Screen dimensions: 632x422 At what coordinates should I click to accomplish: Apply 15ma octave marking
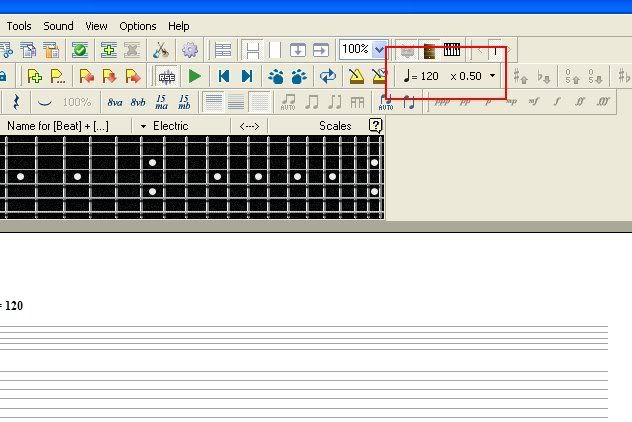(x=161, y=102)
